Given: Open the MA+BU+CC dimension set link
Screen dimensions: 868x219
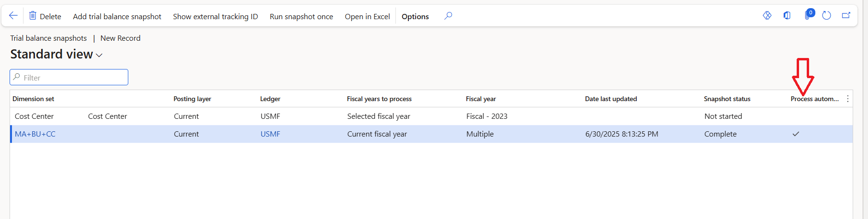Looking at the screenshot, I should 35,134.
